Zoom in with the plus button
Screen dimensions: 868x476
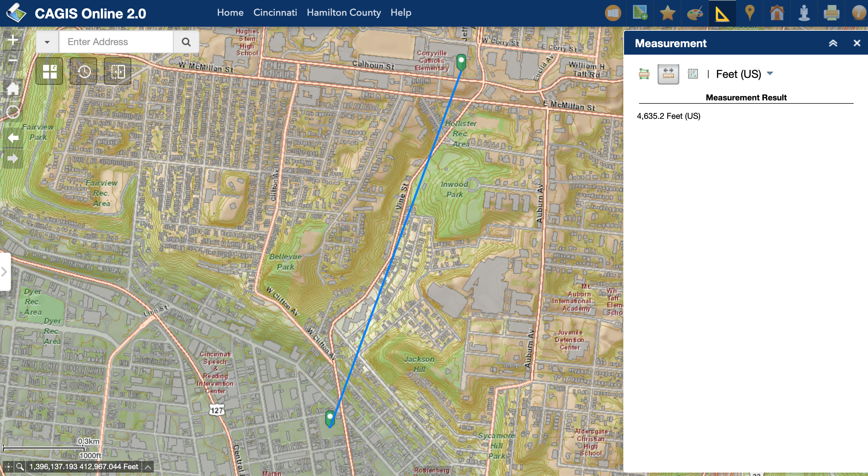point(13,40)
